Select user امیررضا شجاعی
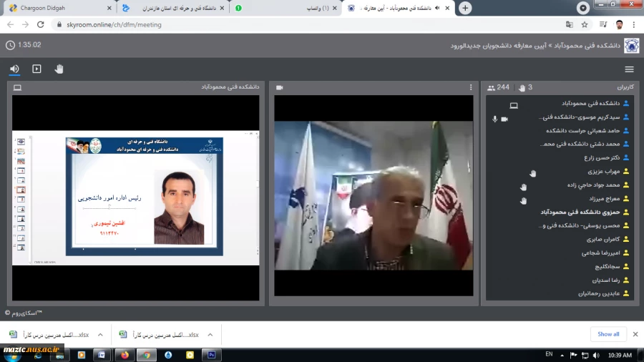This screenshot has width=644, height=362. pyautogui.click(x=600, y=253)
